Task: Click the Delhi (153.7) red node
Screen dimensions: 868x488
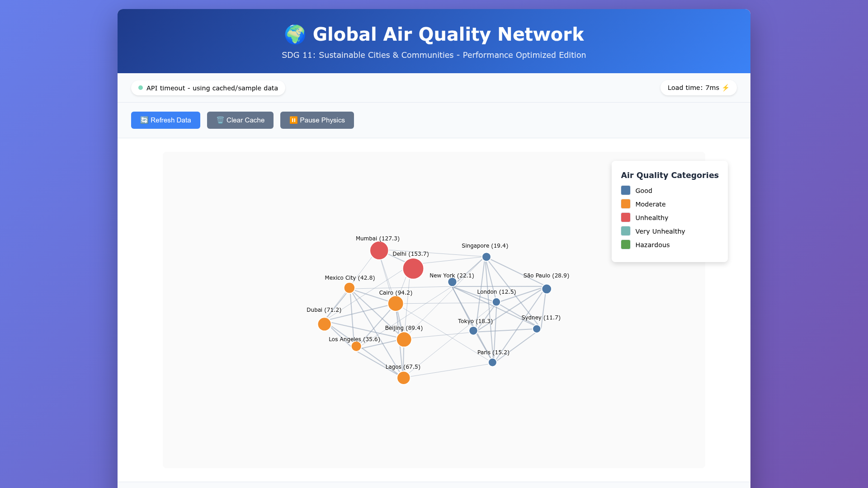Action: pyautogui.click(x=413, y=269)
